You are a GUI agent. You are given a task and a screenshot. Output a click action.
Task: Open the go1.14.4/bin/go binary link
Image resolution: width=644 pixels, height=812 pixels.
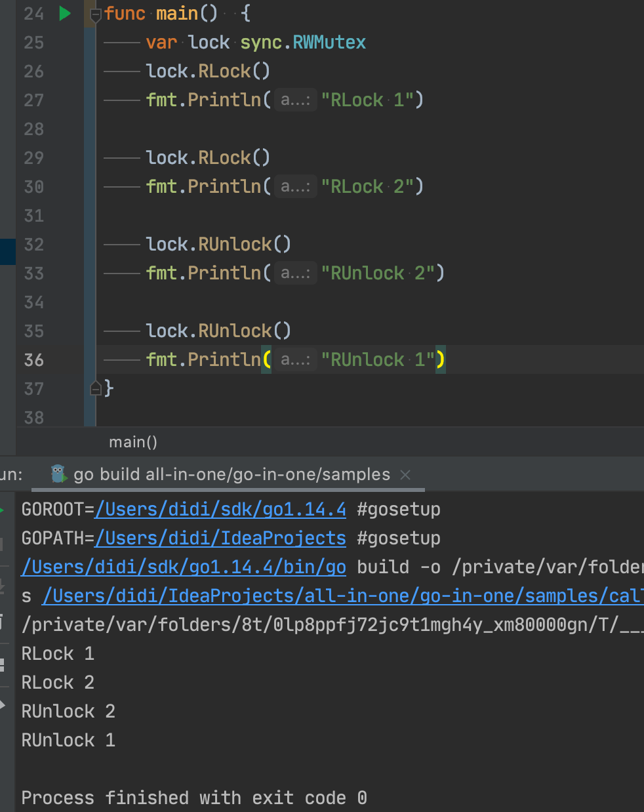[184, 567]
